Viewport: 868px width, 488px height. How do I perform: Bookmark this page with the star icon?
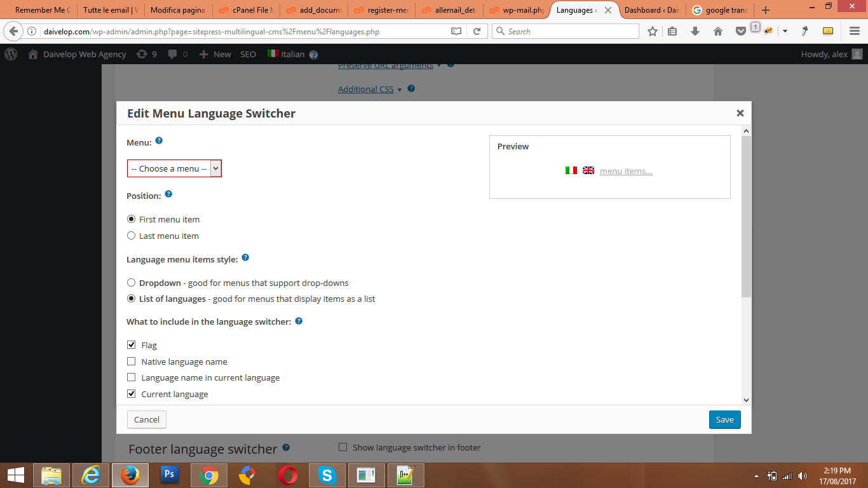tap(652, 31)
